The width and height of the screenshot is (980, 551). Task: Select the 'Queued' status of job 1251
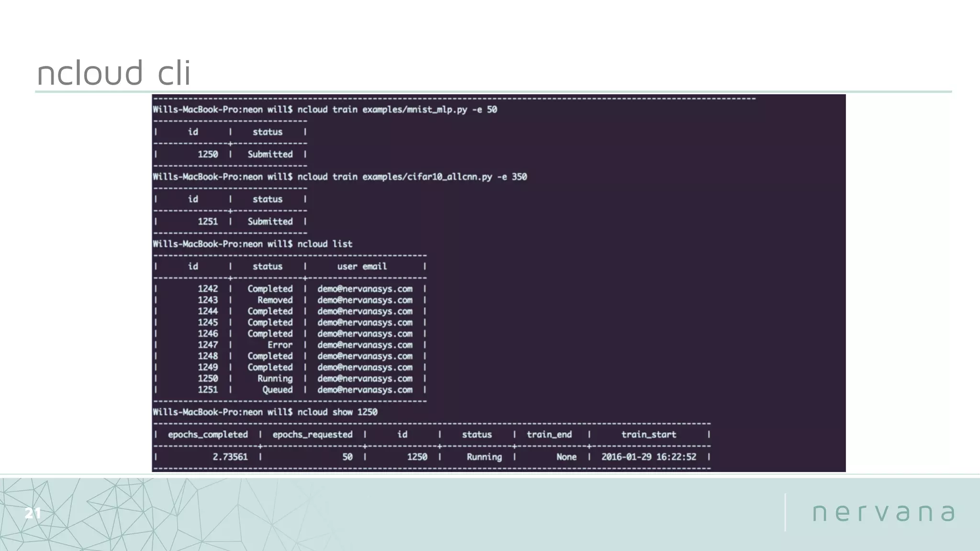[278, 390]
